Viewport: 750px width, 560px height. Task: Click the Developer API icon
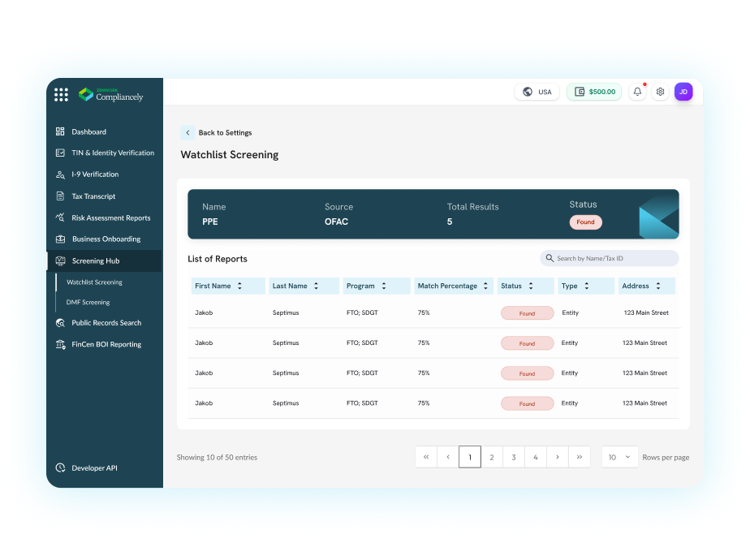60,468
